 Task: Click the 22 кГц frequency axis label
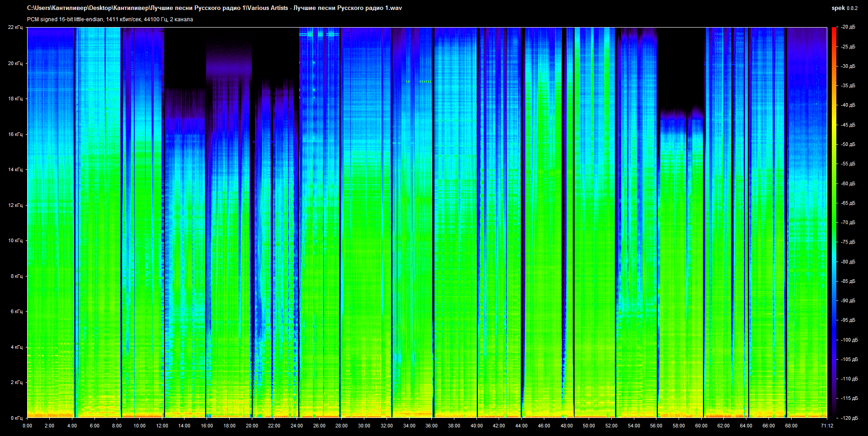pos(15,27)
